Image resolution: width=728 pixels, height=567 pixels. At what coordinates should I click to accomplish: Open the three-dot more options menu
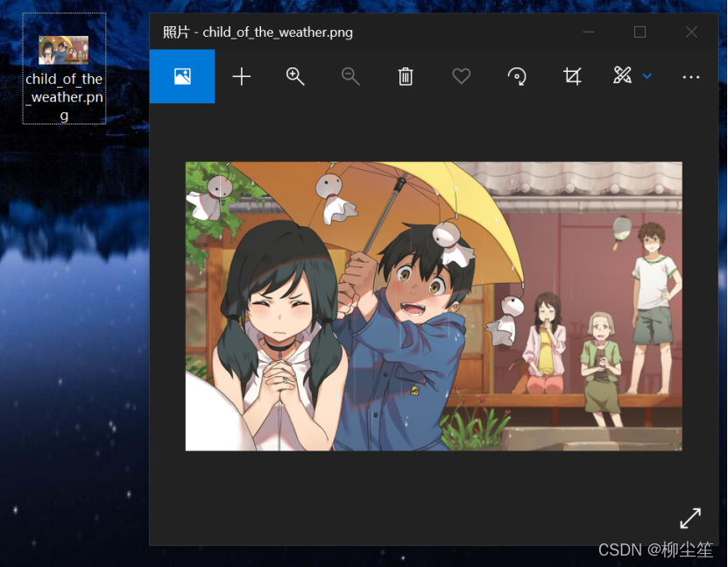(x=691, y=77)
